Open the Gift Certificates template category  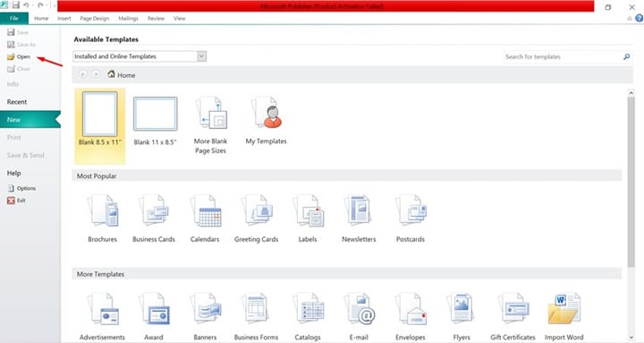[x=513, y=317]
